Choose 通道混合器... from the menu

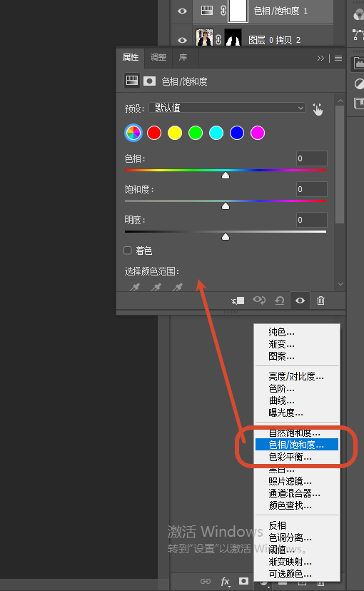[x=294, y=493]
